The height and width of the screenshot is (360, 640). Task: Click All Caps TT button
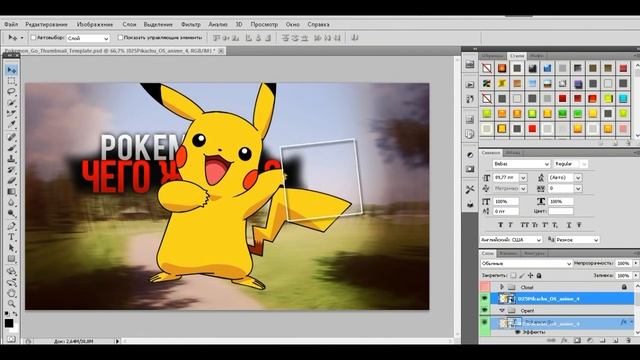point(524,225)
